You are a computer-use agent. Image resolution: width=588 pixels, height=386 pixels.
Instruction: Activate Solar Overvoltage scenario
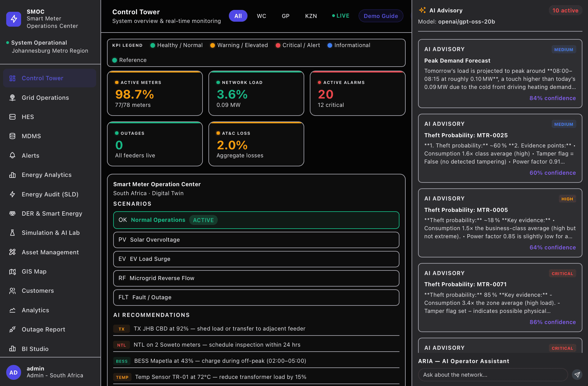(x=256, y=240)
